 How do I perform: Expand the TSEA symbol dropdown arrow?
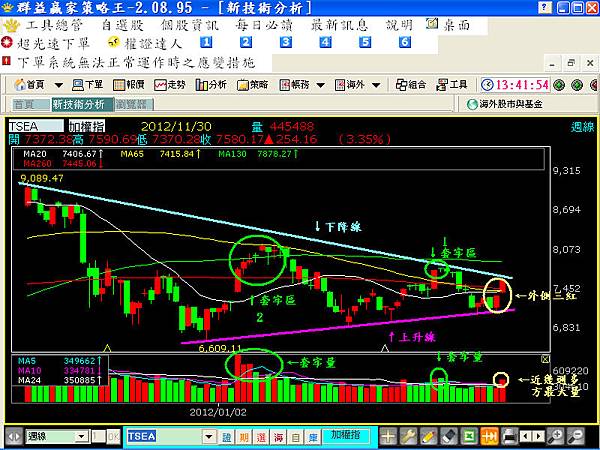point(209,437)
